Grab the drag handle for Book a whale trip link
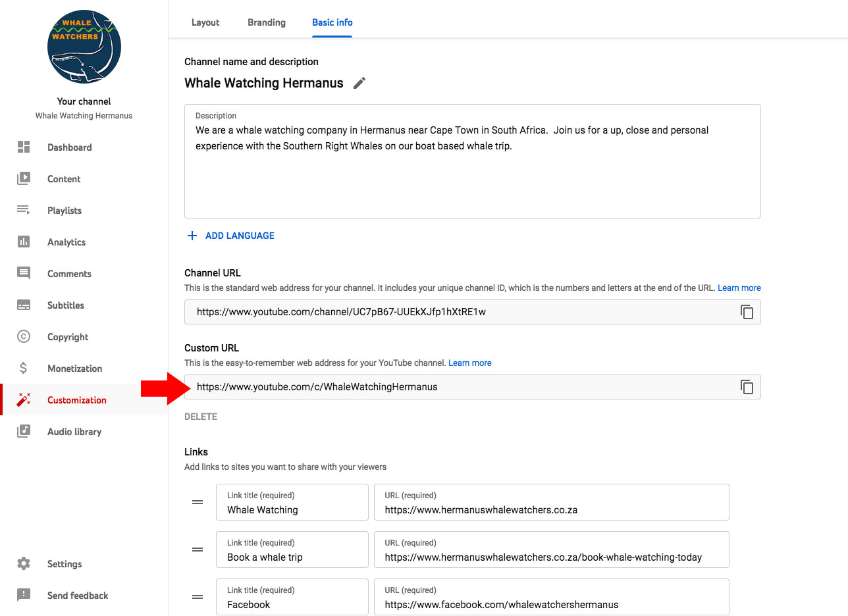The width and height of the screenshot is (848, 616). tap(198, 550)
